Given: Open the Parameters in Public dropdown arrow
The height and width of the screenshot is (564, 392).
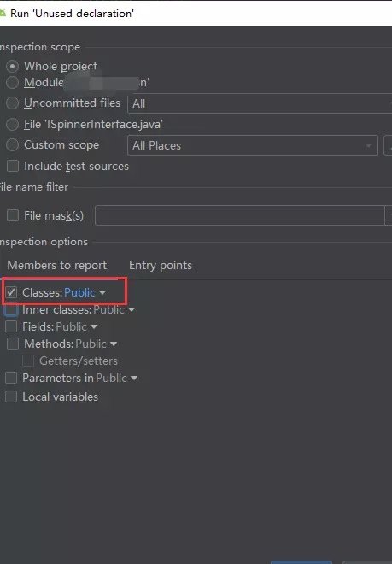Looking at the screenshot, I should point(134,379).
